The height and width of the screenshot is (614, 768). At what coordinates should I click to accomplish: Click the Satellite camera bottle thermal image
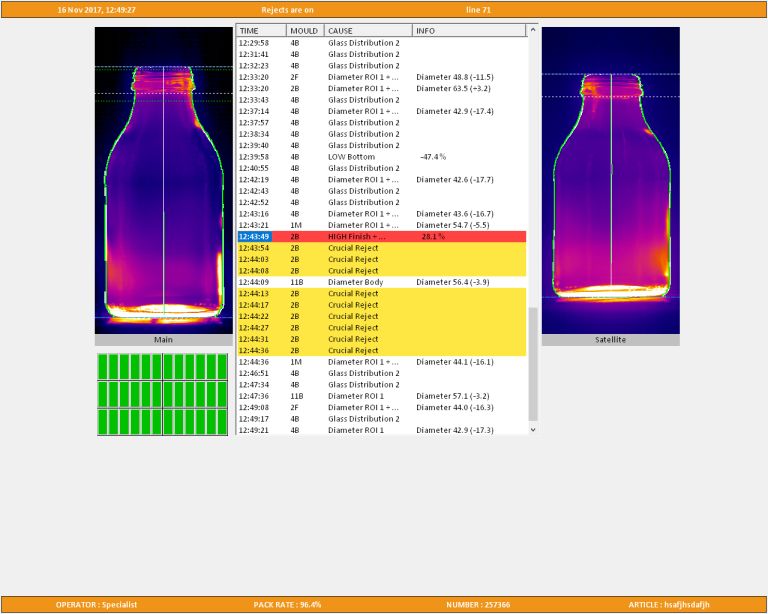tap(610, 180)
